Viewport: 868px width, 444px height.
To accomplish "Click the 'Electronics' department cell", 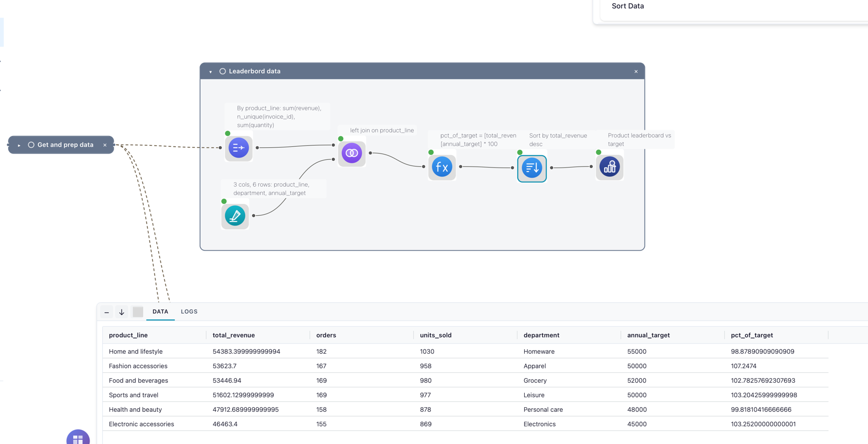I will (540, 424).
